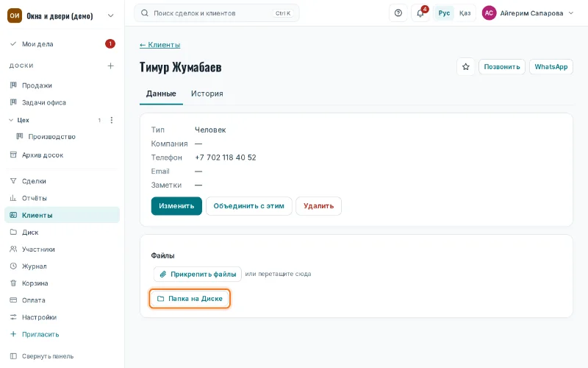Click the Позвонить button
The height and width of the screenshot is (368, 588).
(502, 67)
